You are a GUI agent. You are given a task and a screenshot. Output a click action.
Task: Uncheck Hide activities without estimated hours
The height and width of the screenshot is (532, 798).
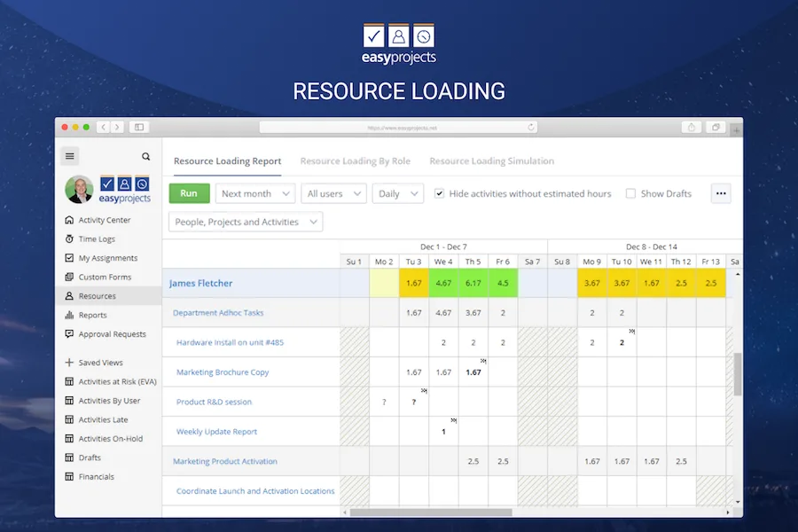click(x=439, y=193)
